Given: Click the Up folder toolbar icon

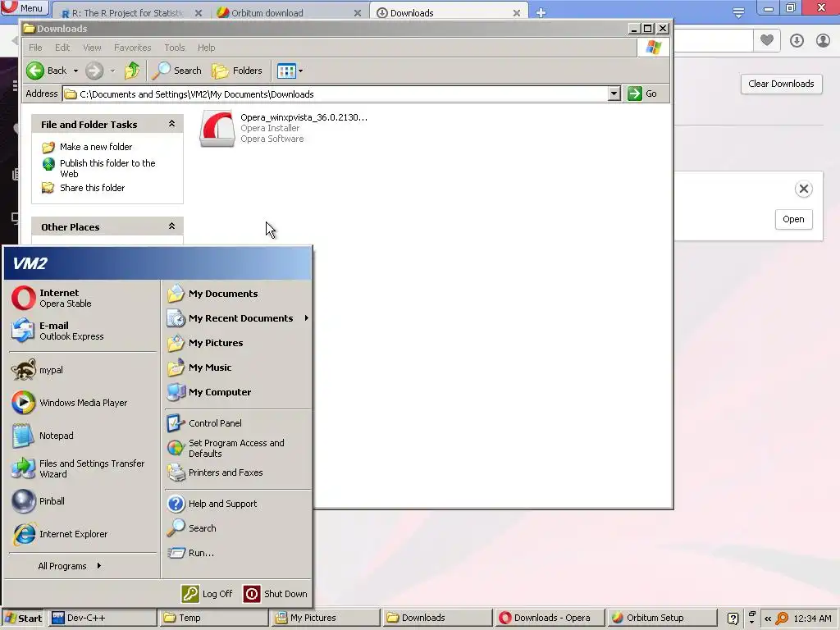Looking at the screenshot, I should [132, 71].
